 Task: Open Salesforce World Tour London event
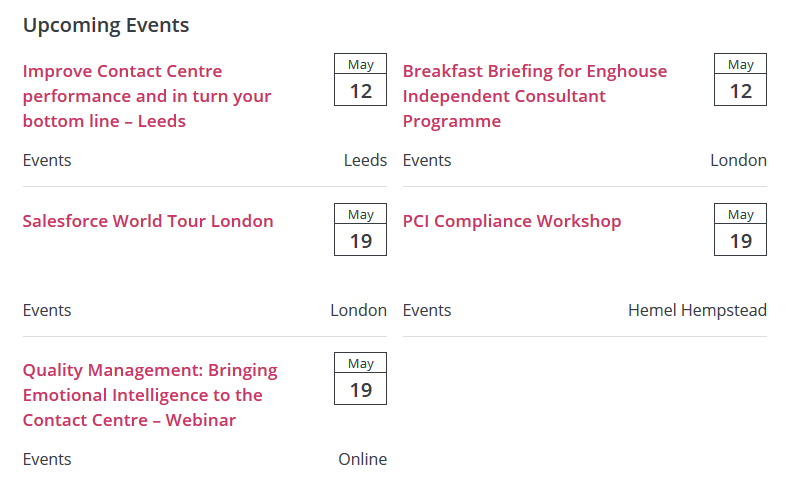[148, 221]
